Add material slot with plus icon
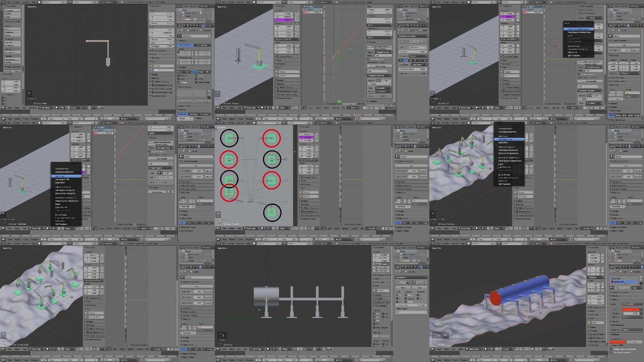Image resolution: width=644 pixels, height=362 pixels. click(x=641, y=277)
